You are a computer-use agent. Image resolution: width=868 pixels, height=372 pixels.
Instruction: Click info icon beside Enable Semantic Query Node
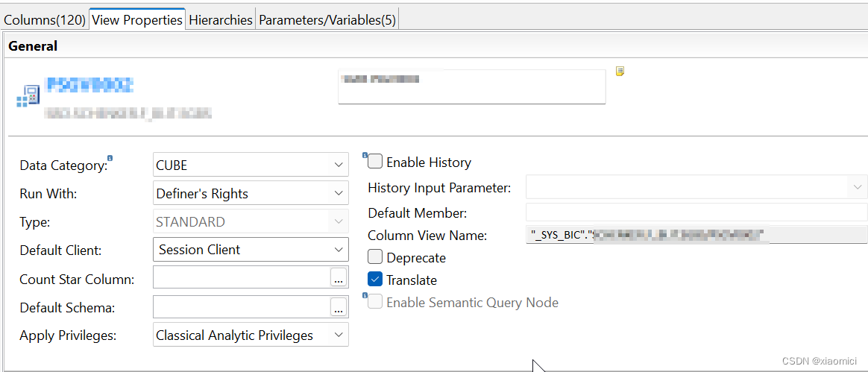pyautogui.click(x=365, y=296)
